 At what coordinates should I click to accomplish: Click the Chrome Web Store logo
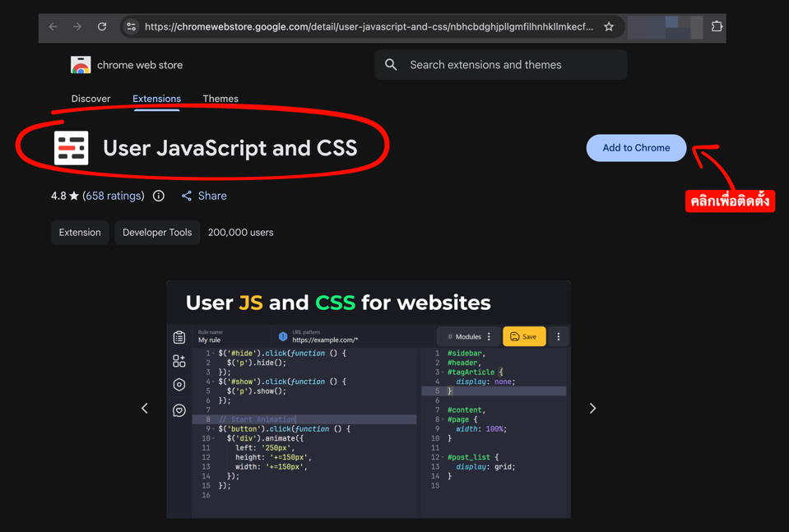(x=81, y=65)
